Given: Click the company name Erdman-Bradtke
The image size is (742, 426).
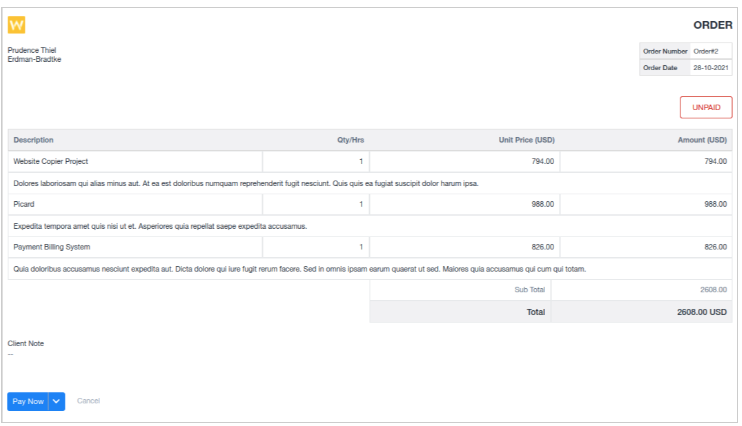Looking at the screenshot, I should [34, 59].
